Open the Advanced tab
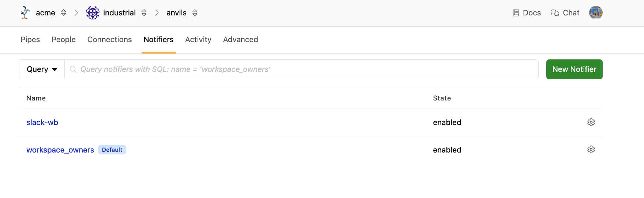 coord(240,40)
